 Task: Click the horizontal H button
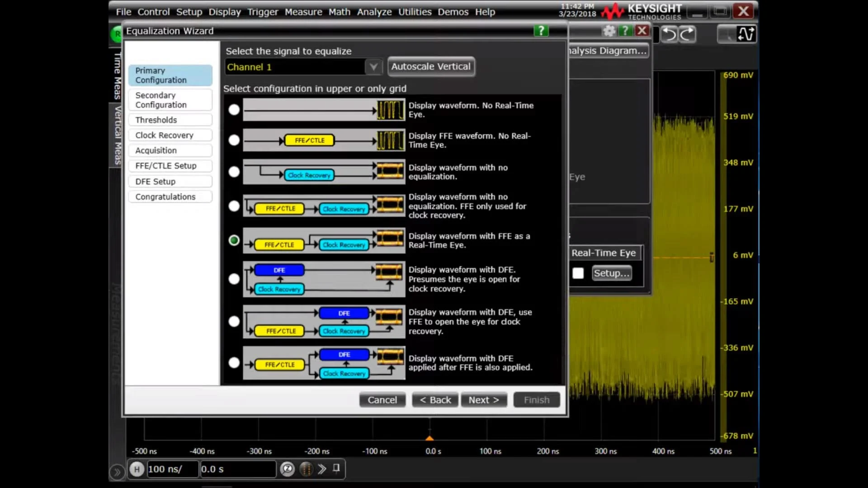point(137,469)
